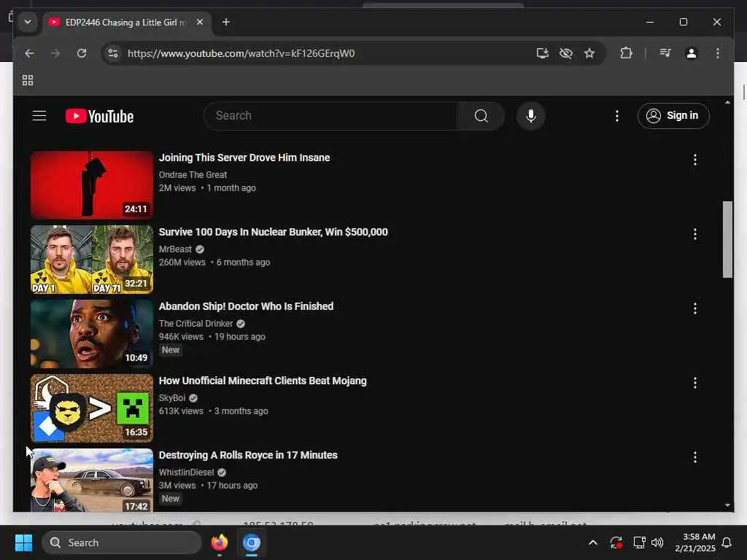Click the search magnifier button on YouTube

[x=481, y=116]
